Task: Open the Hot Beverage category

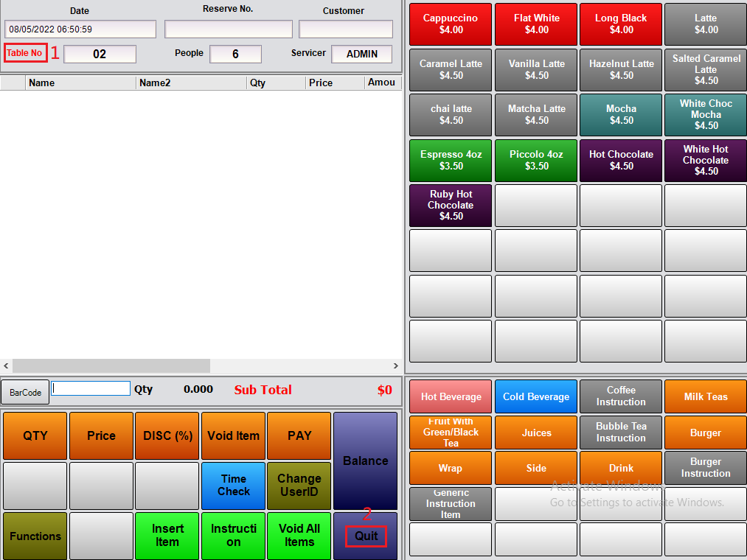Action: [451, 396]
